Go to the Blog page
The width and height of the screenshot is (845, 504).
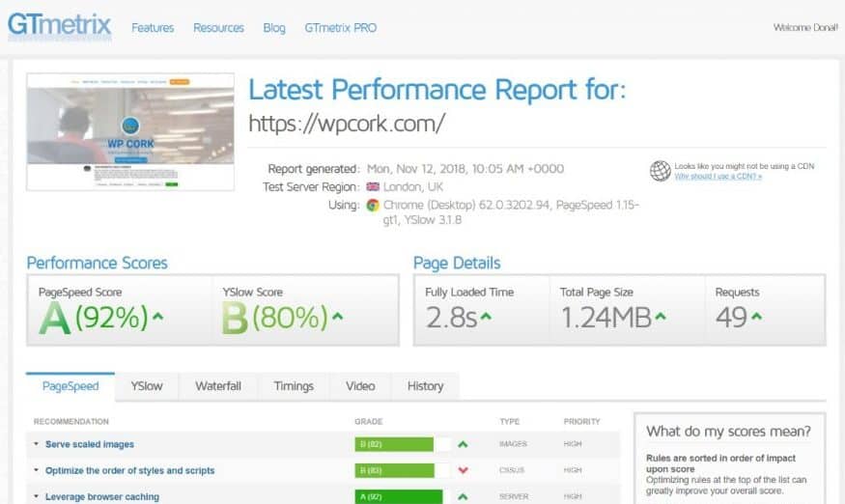274,27
